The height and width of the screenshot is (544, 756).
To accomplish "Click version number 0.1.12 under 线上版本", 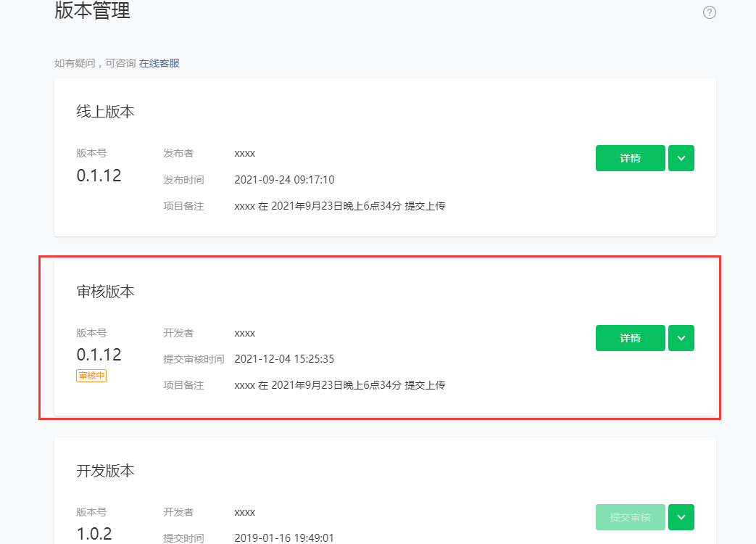I will tap(99, 176).
